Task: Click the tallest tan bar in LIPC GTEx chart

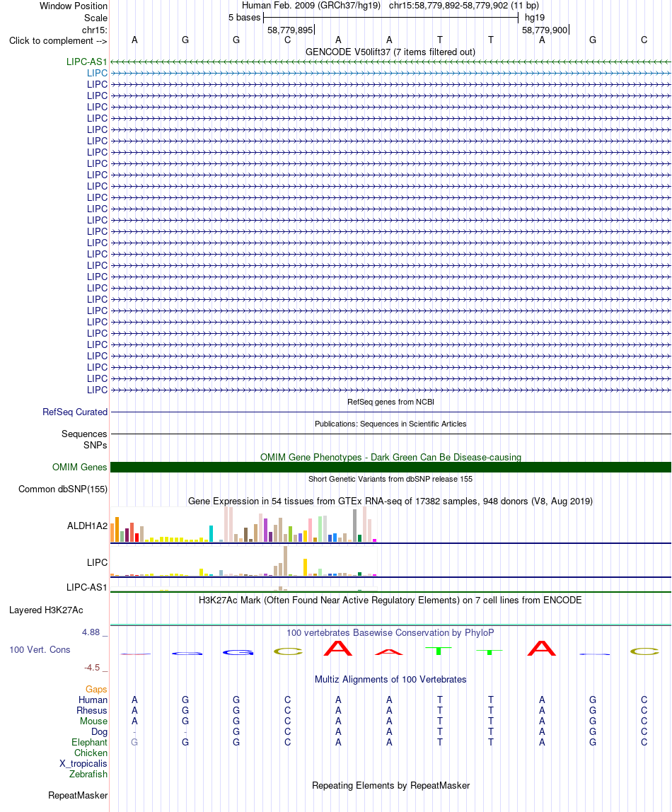Action: tap(285, 561)
